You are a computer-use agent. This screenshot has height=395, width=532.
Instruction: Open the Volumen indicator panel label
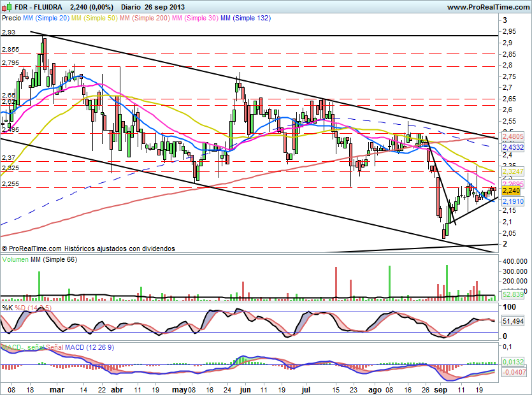tap(17, 259)
